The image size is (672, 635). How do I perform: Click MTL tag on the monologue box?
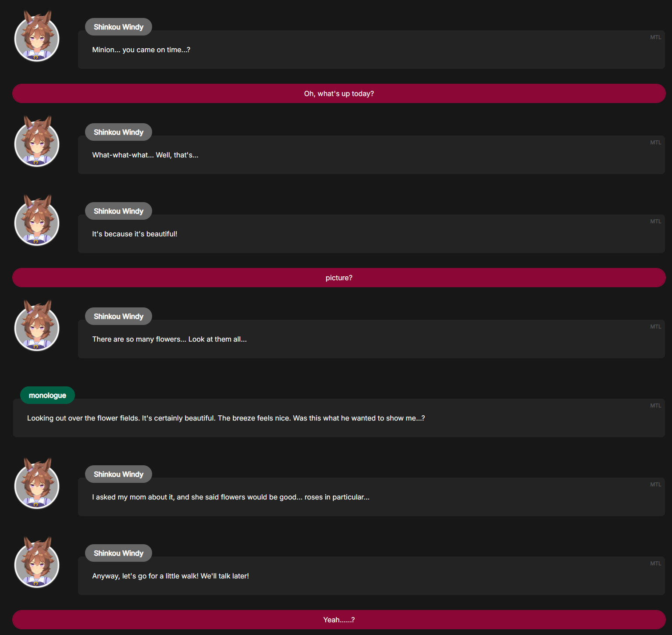pyautogui.click(x=655, y=406)
